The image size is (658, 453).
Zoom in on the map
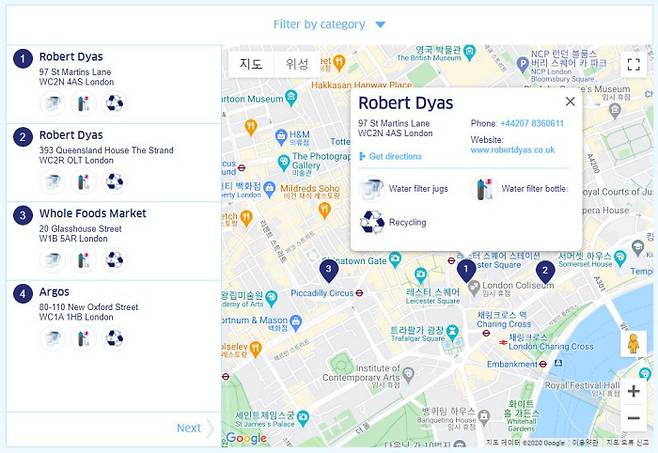coord(632,391)
